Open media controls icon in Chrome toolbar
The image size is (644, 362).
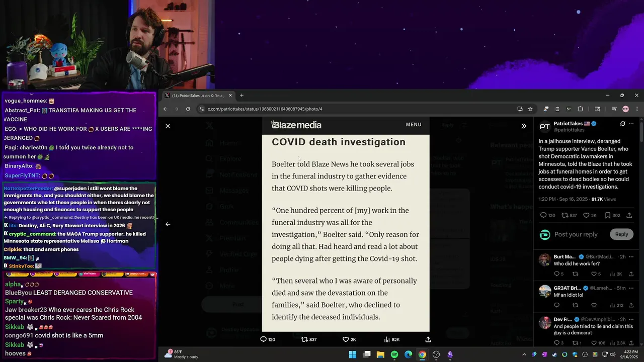[614, 109]
